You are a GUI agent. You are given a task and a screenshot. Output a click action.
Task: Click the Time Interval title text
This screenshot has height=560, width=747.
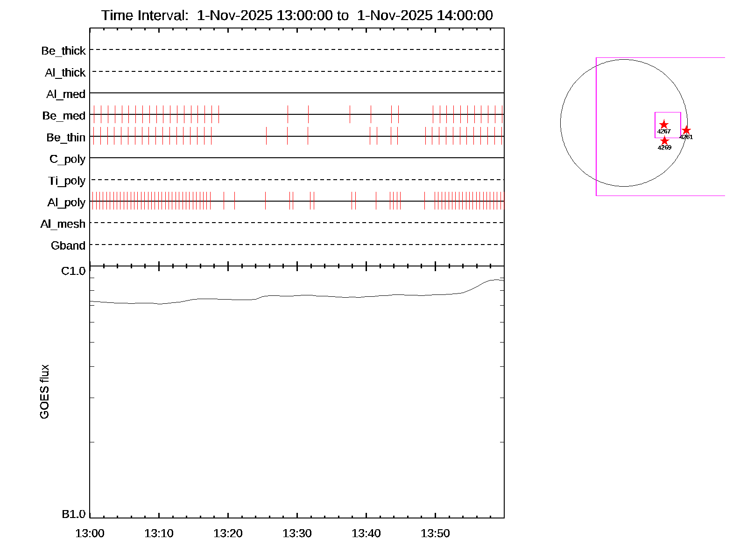point(297,15)
